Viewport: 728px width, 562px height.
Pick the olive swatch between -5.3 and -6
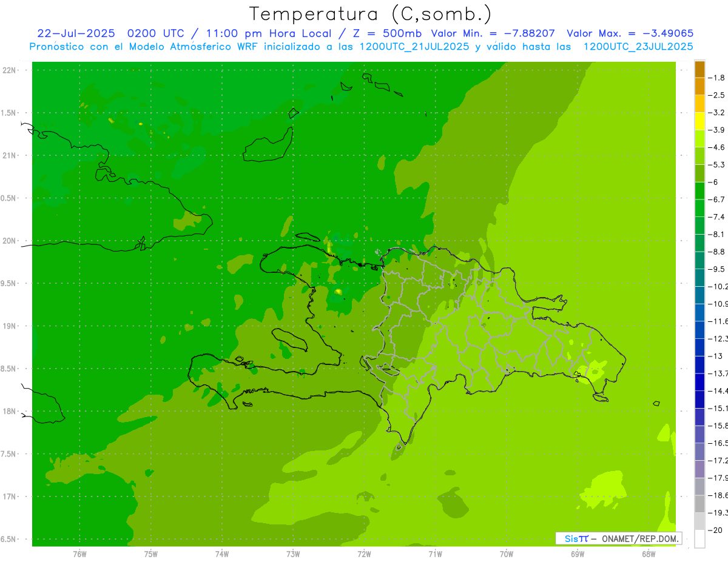coord(699,173)
